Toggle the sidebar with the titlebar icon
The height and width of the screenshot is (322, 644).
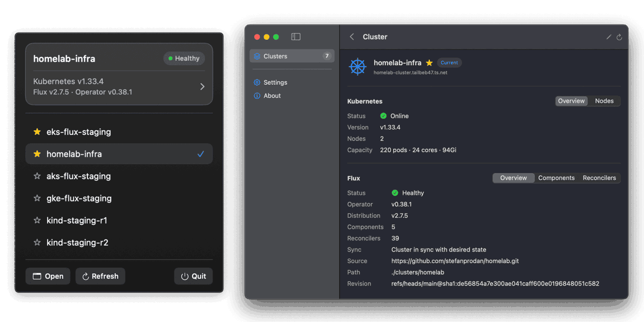296,37
